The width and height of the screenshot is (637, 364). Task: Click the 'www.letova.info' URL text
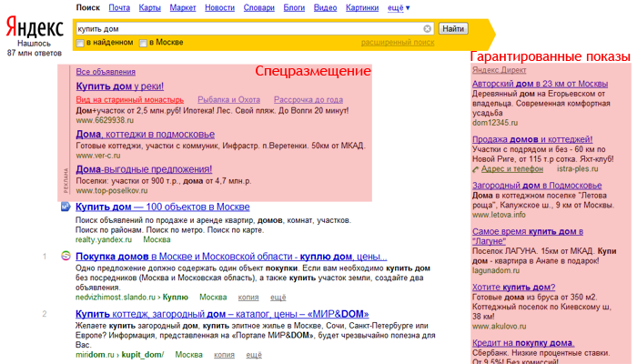499,215
